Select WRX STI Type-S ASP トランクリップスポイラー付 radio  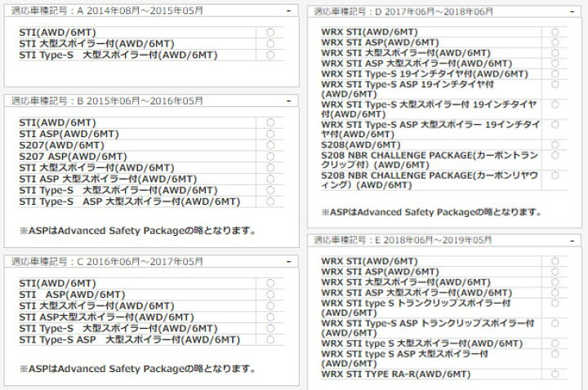point(555,323)
